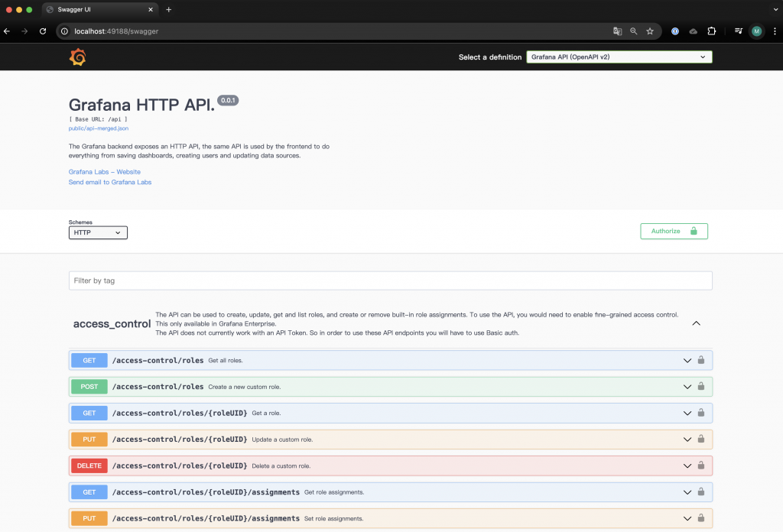Click the translate page icon
783x532 pixels.
(x=617, y=31)
